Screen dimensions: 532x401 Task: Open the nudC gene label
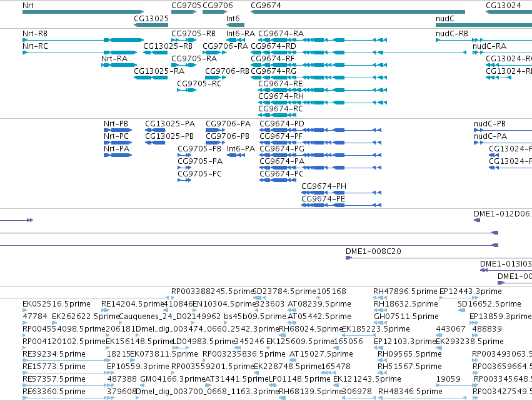(445, 18)
